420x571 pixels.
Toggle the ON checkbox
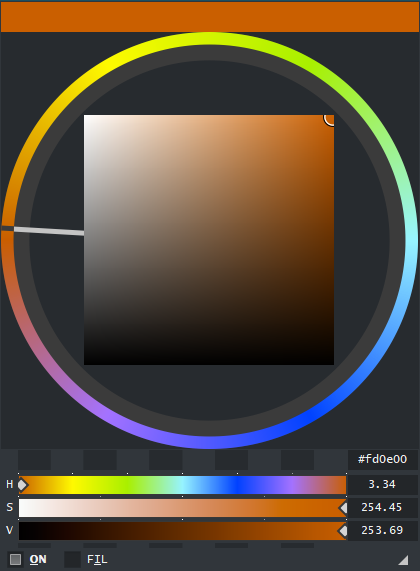pyautogui.click(x=15, y=559)
